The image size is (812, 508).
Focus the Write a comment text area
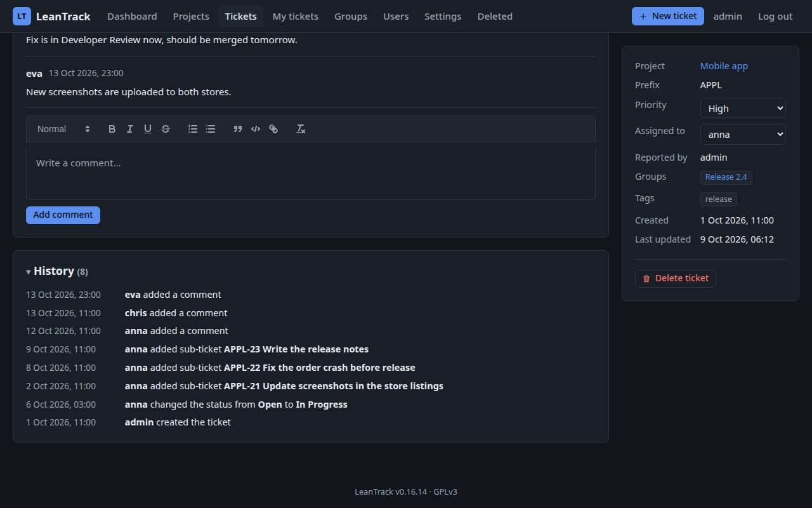coord(311,174)
